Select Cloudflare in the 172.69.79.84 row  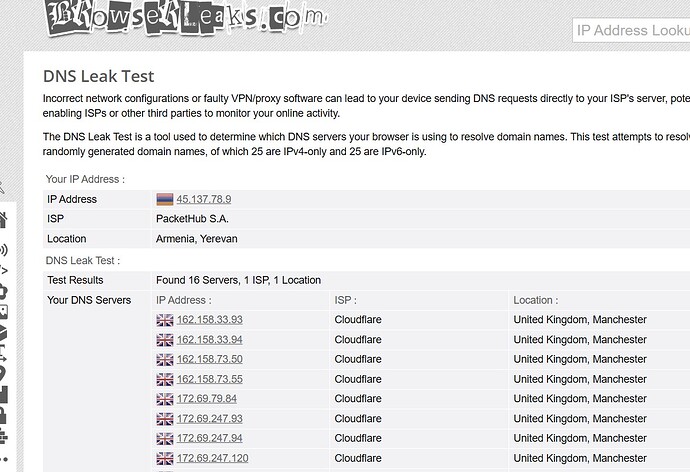(x=358, y=399)
